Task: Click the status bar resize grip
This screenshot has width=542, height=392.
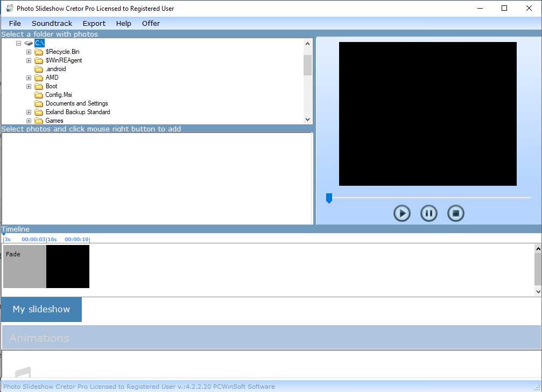Action: pyautogui.click(x=538, y=388)
